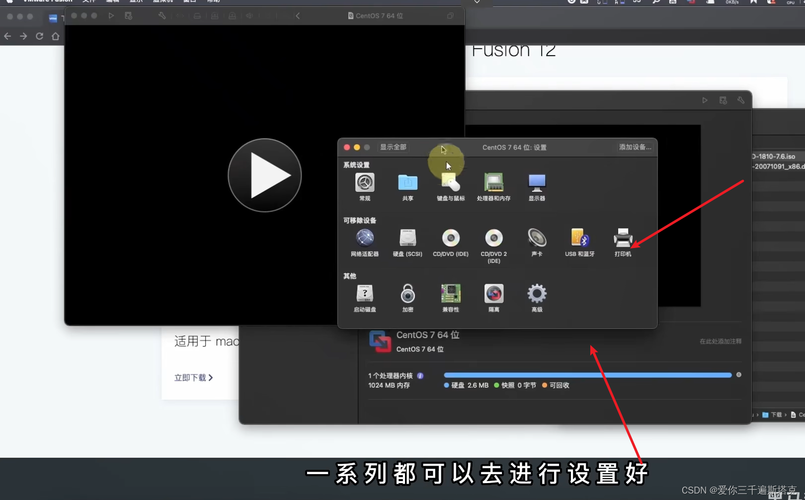Click wrench icon in library window toolbar

(x=741, y=100)
